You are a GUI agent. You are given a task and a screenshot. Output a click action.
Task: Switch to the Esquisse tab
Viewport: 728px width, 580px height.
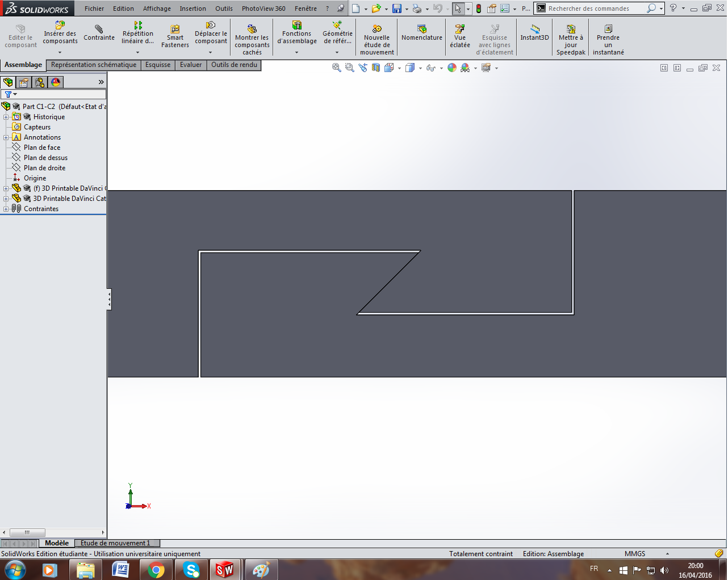point(158,65)
